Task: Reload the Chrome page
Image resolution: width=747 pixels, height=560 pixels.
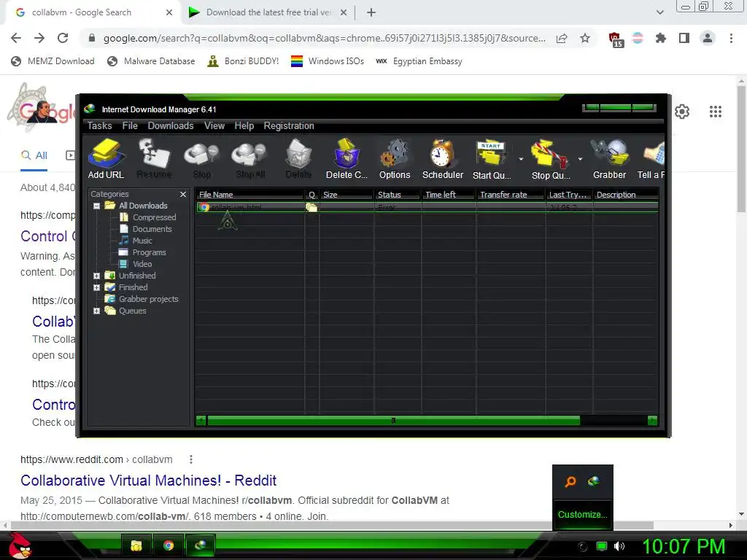Action: tap(63, 38)
